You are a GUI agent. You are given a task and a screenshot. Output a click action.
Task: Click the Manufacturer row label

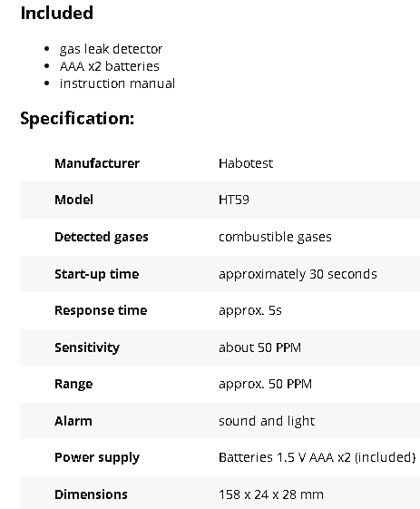point(97,163)
